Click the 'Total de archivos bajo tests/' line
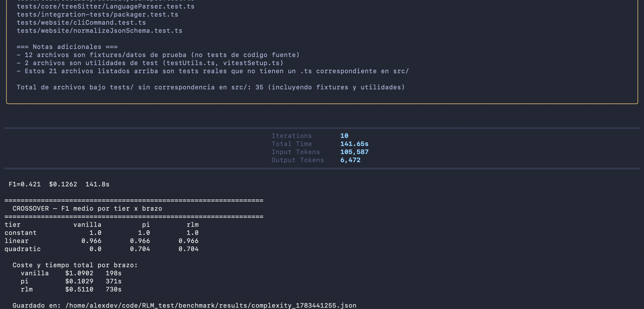Image resolution: width=644 pixels, height=309 pixels. click(x=211, y=87)
